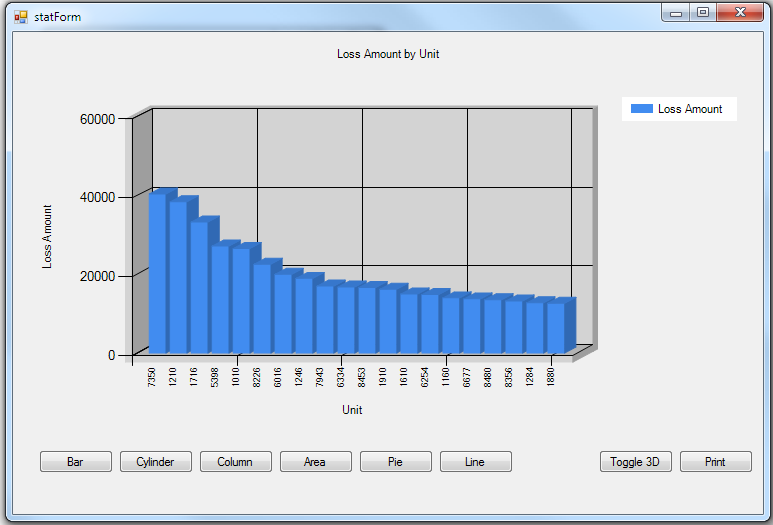
Task: Click the x-axis label 1880
Action: [x=551, y=377]
